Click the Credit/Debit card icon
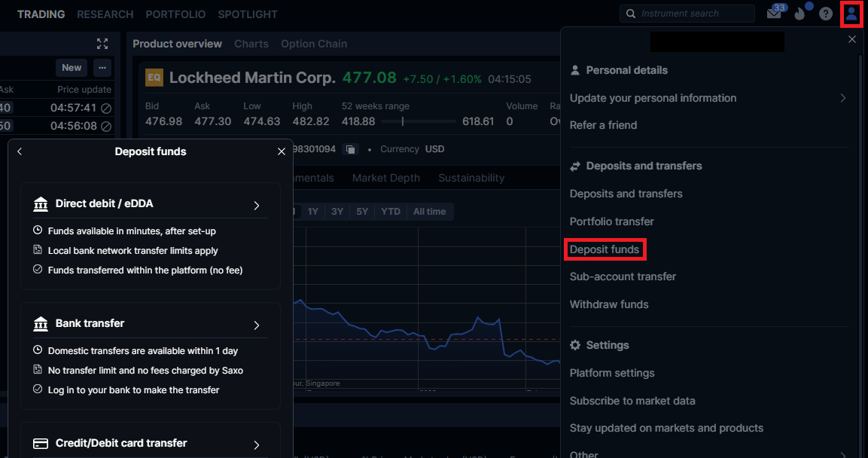 [41, 444]
